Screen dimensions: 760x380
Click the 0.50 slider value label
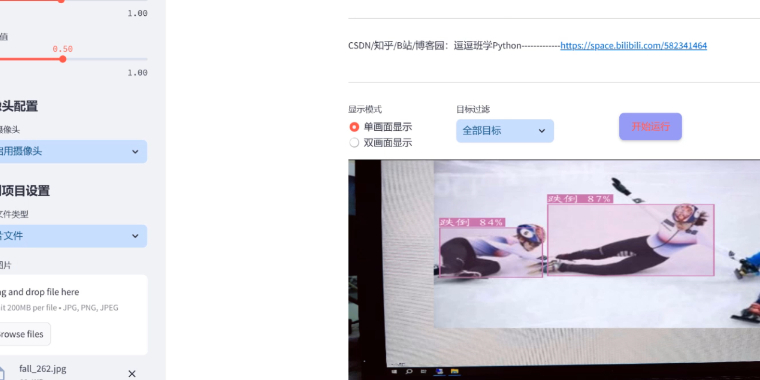63,49
